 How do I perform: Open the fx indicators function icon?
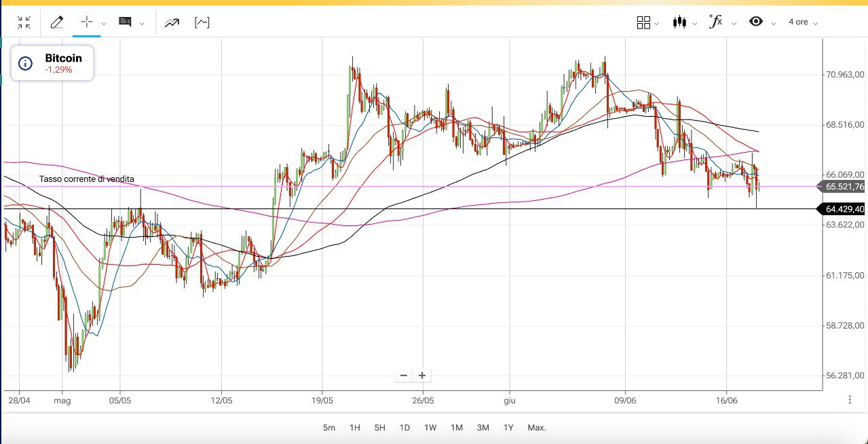pos(715,22)
